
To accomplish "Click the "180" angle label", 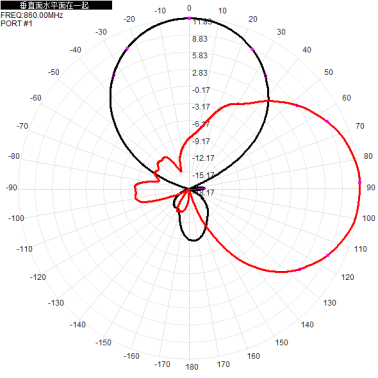I will (192, 367).
